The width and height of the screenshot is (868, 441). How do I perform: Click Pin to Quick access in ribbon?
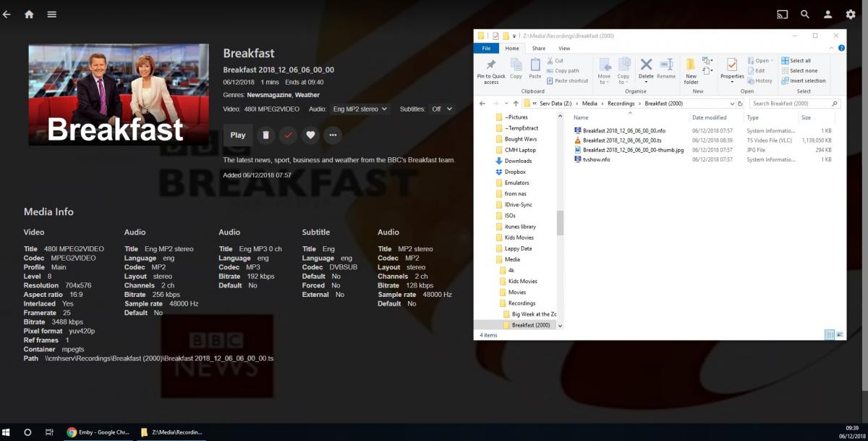(491, 70)
